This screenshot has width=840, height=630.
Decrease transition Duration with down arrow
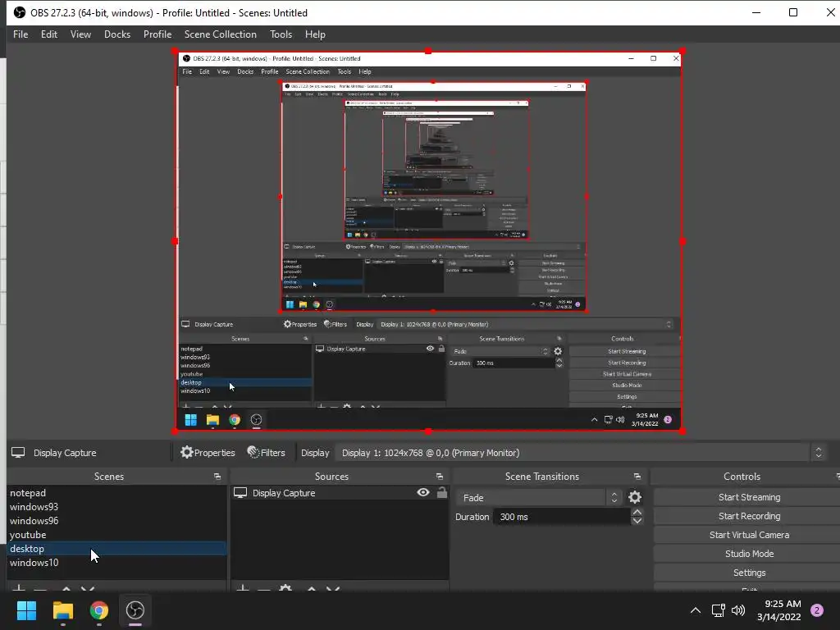pos(637,521)
